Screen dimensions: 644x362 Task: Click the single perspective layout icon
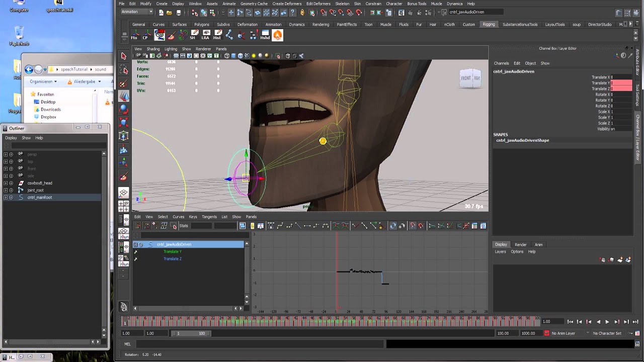point(124,193)
